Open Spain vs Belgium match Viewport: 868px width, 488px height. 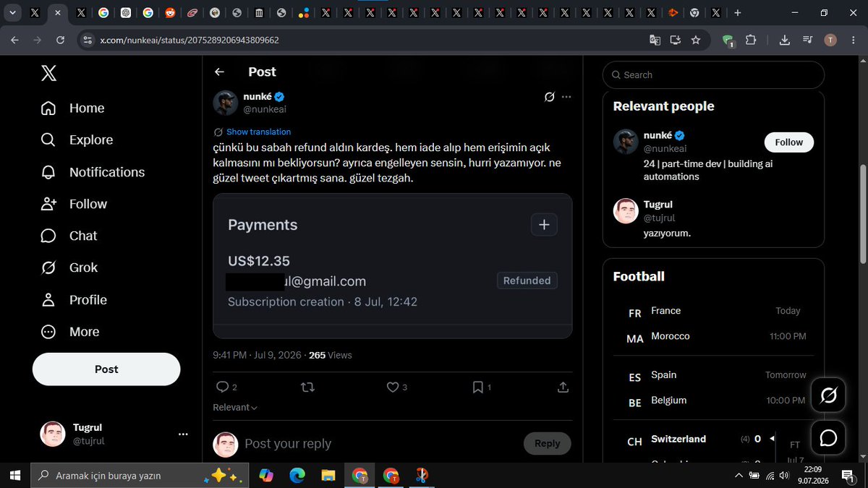pos(713,388)
